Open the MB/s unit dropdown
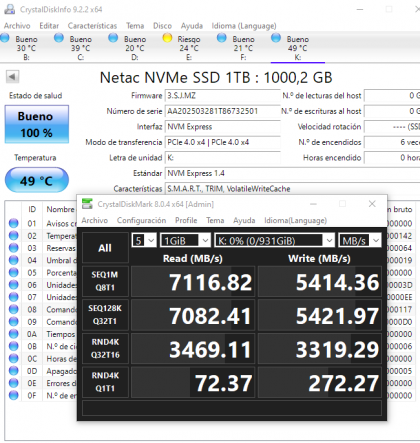 (359, 240)
